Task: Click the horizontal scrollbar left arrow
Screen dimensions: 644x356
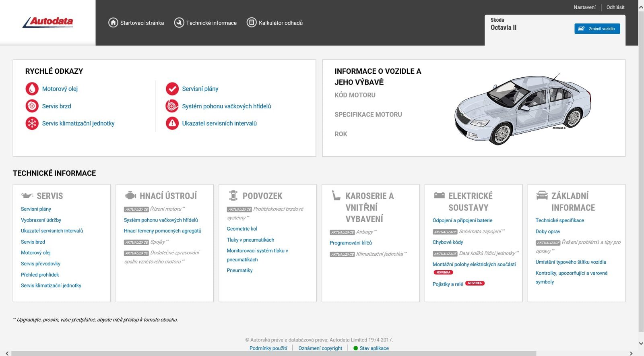Action: 7,353
